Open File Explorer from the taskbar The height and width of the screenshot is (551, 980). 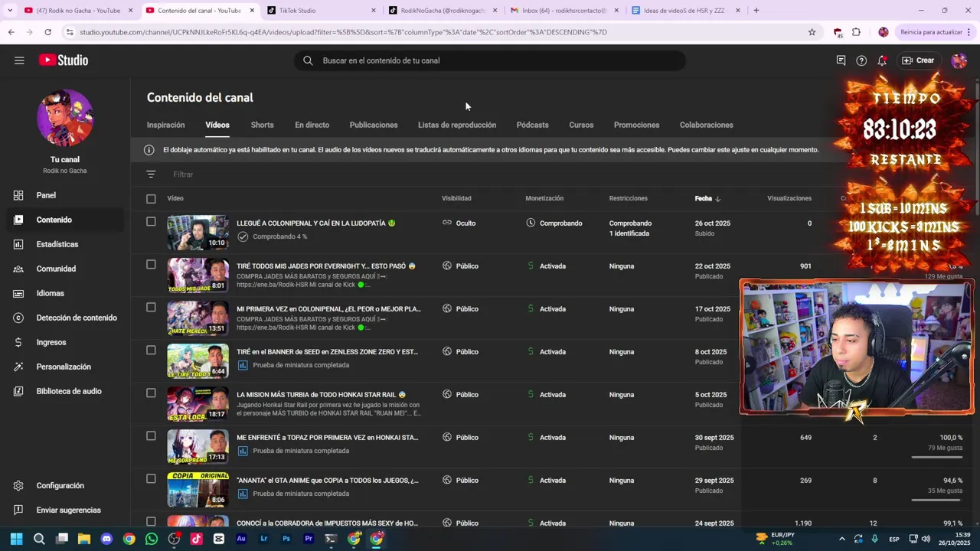pyautogui.click(x=84, y=539)
